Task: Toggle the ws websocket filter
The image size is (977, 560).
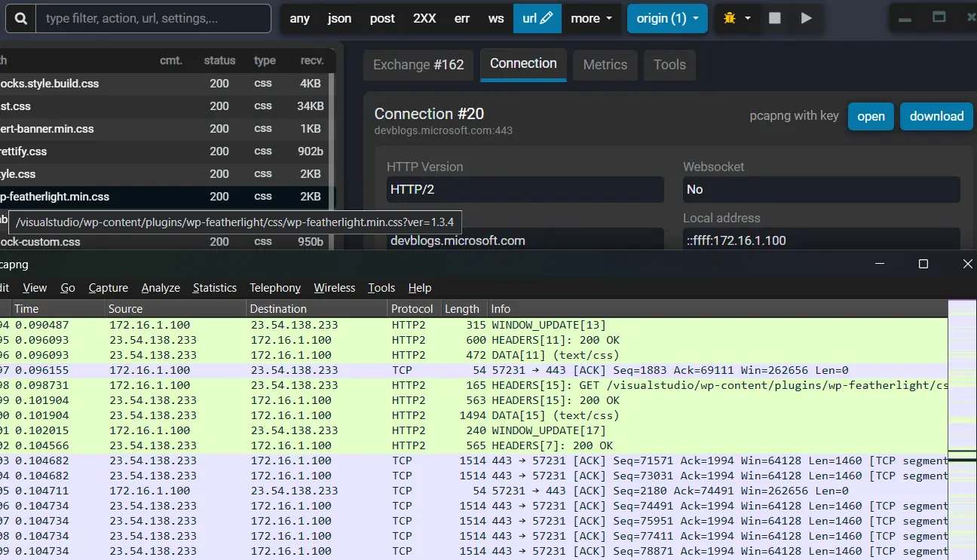Action: click(x=496, y=18)
